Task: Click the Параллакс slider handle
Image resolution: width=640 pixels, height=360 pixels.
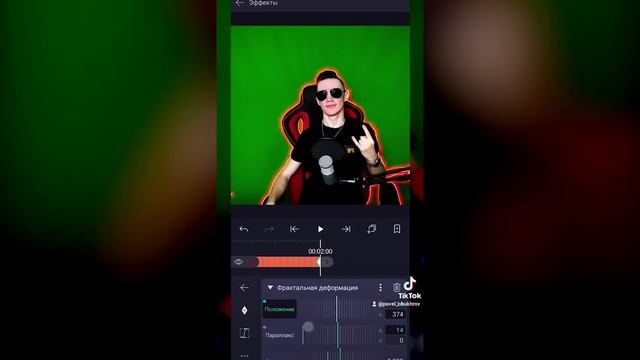Action: tap(308, 327)
